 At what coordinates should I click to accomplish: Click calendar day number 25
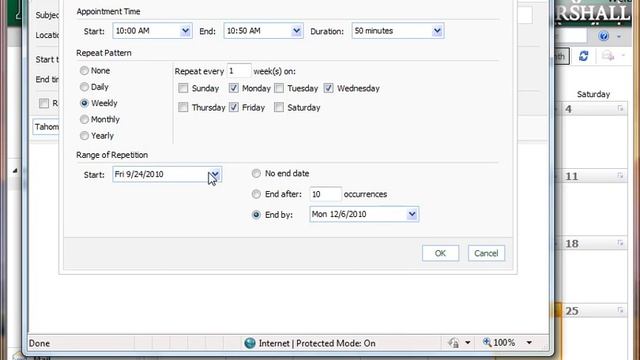(572, 311)
